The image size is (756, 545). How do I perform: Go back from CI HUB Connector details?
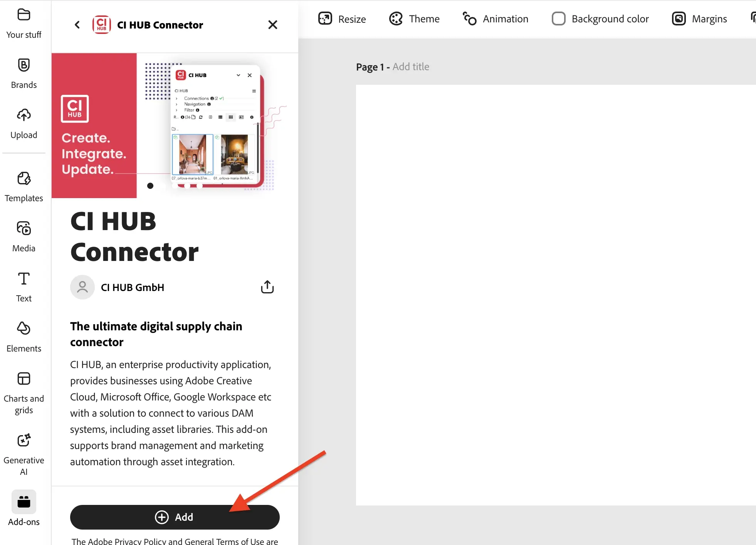pos(77,25)
